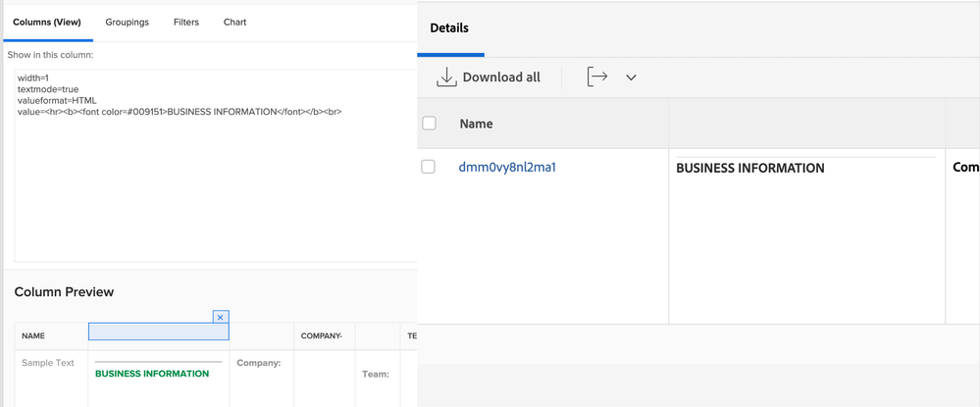
Task: Remove selected column with X icon
Action: click(221, 317)
